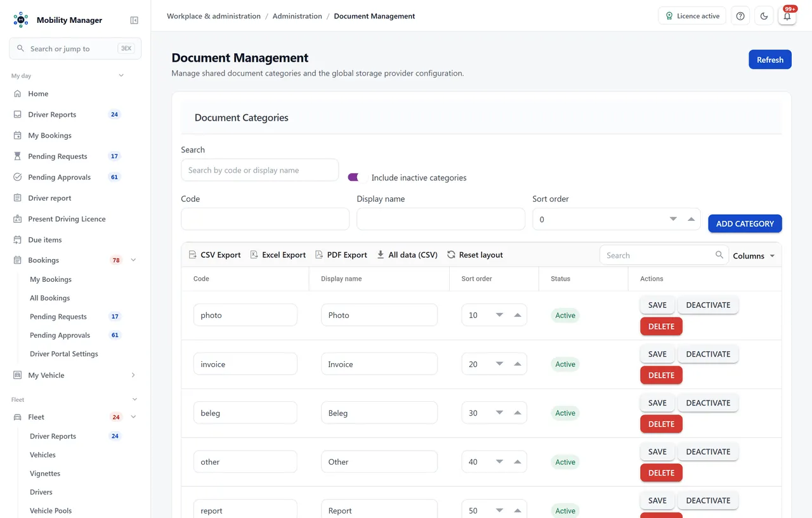Click the ADD CATEGORY button

tap(745, 223)
